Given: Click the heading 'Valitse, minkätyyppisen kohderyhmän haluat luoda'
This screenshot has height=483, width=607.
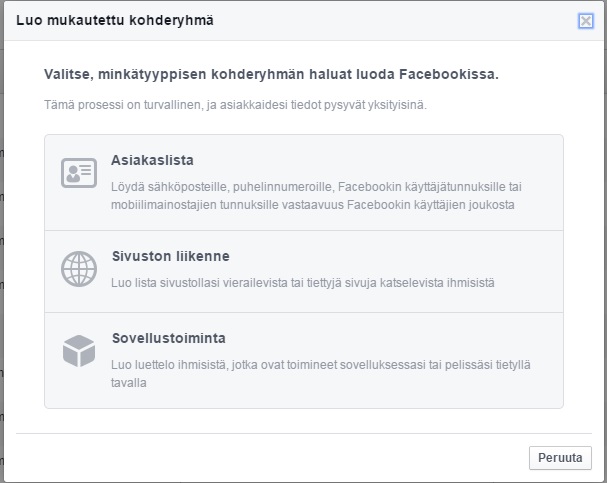Looking at the screenshot, I should tap(271, 74).
